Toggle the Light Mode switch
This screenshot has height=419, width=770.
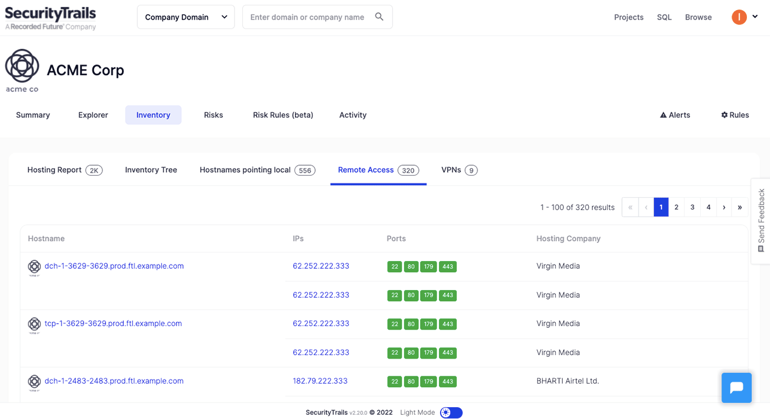(451, 413)
